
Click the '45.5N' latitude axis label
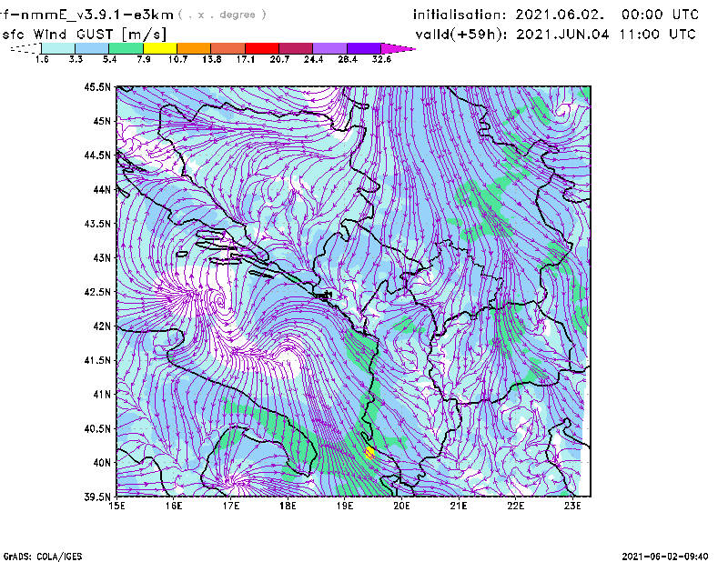pos(97,86)
